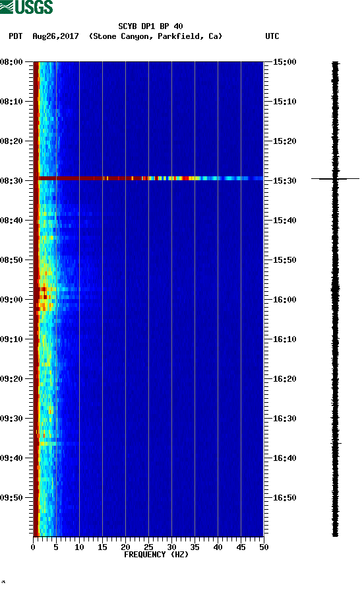
Task: Click the 09:50 PDT time label
Action: tap(11, 498)
